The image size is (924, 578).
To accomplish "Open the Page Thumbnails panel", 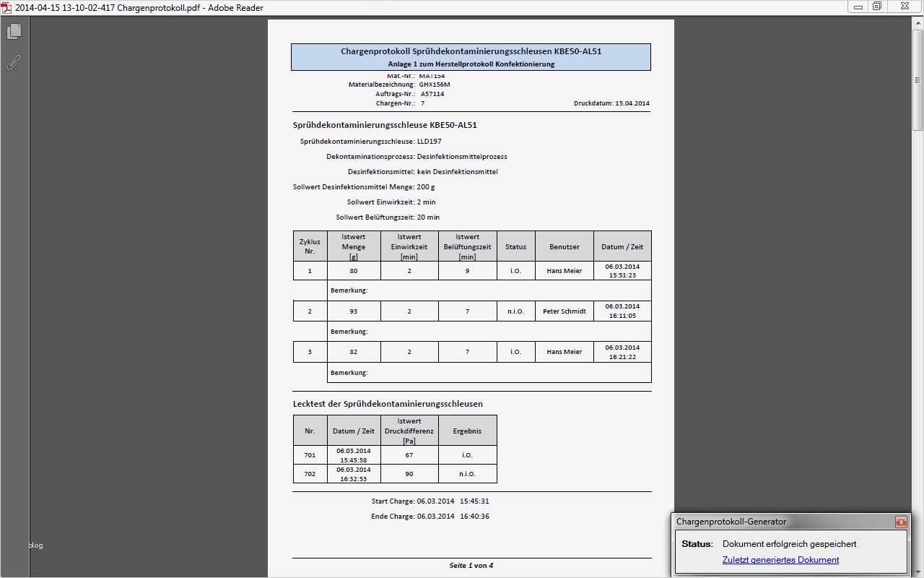I will (15, 31).
